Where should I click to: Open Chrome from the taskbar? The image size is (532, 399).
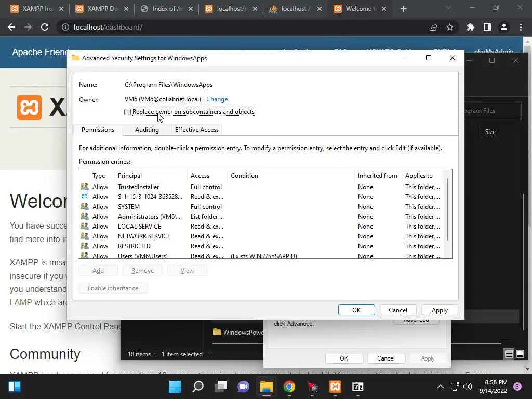(289, 387)
